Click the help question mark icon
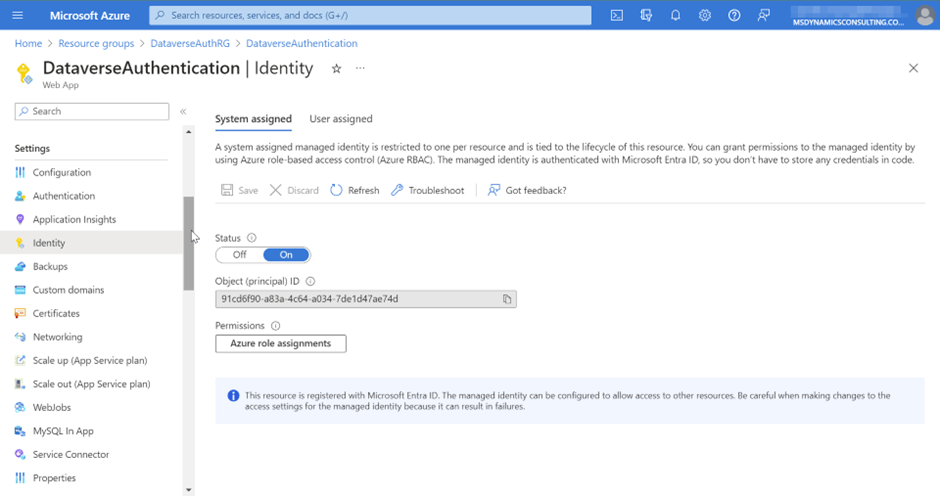940x496 pixels. pyautogui.click(x=735, y=16)
